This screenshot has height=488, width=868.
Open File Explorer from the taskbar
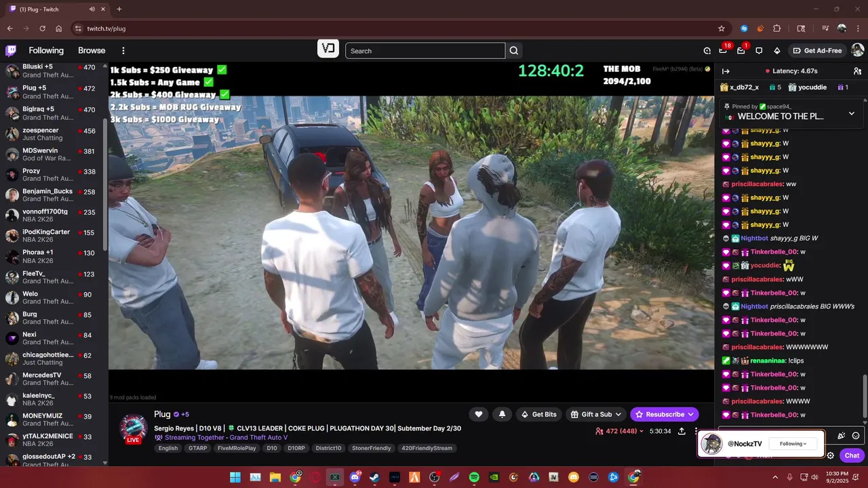275,477
